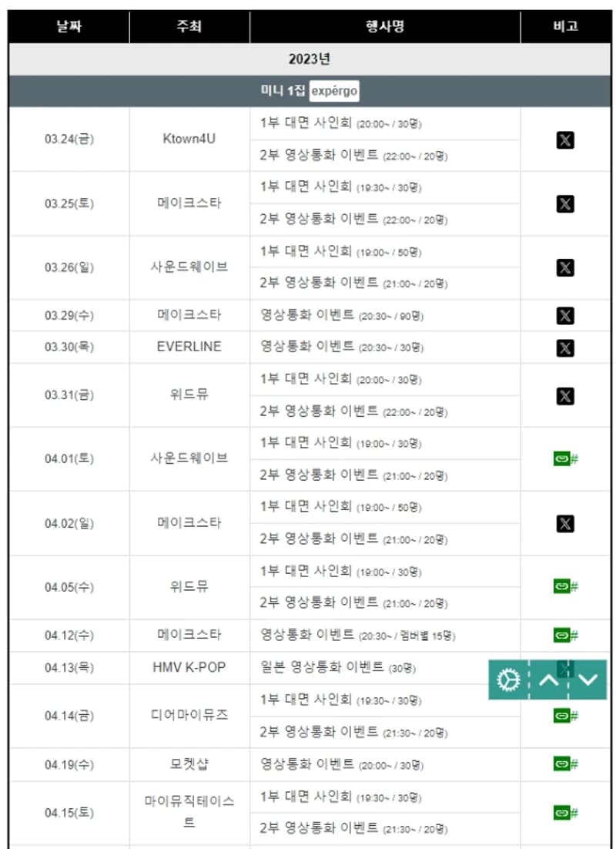Open the X icon for 03.31 위드뮤 event
This screenshot has height=849, width=616.
click(x=565, y=396)
